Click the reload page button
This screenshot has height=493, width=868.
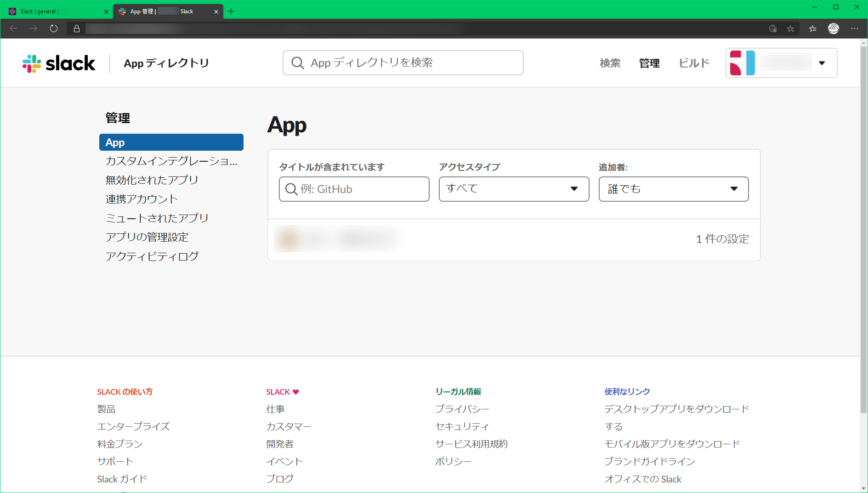click(x=53, y=28)
